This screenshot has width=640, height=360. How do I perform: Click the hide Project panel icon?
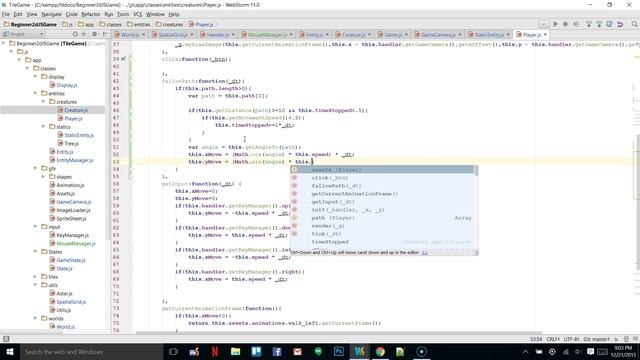pos(105,34)
